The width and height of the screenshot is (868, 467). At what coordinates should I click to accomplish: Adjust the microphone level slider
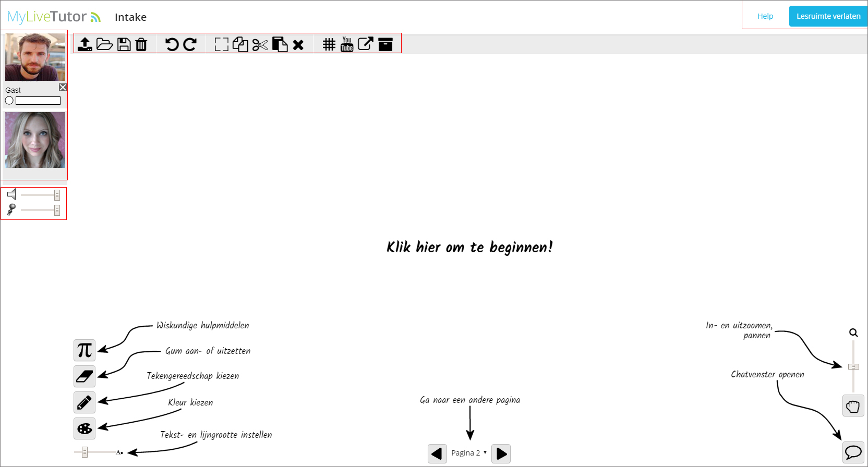(x=41, y=210)
